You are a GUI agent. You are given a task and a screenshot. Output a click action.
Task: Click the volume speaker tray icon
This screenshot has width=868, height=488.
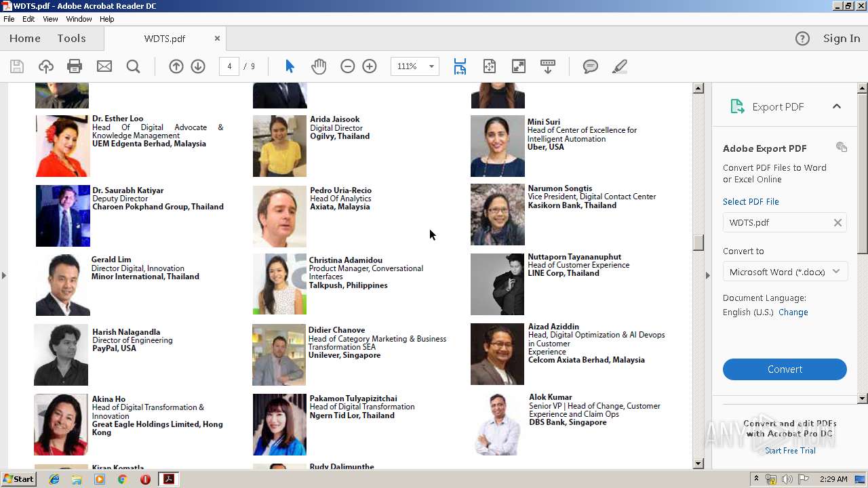point(787,479)
